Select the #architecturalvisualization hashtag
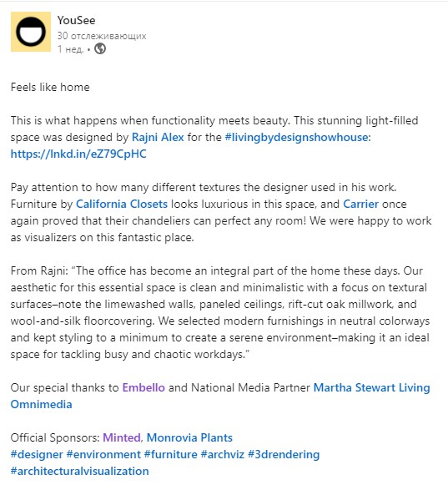The width and height of the screenshot is (448, 485). point(80,471)
